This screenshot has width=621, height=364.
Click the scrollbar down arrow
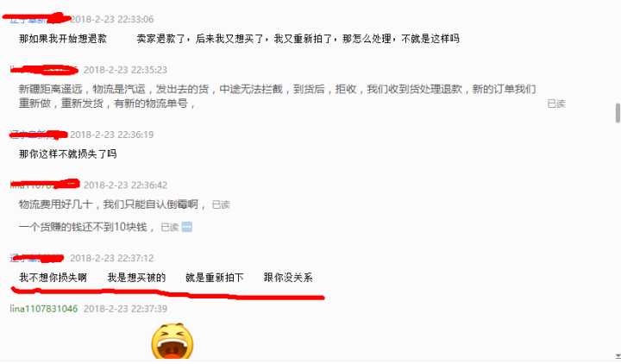coord(617,356)
